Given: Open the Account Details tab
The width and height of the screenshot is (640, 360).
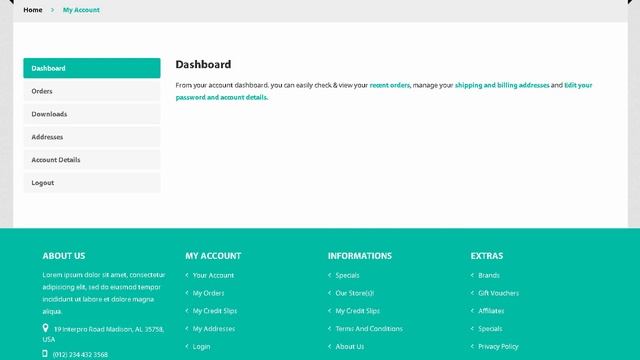Looking at the screenshot, I should pos(92,160).
